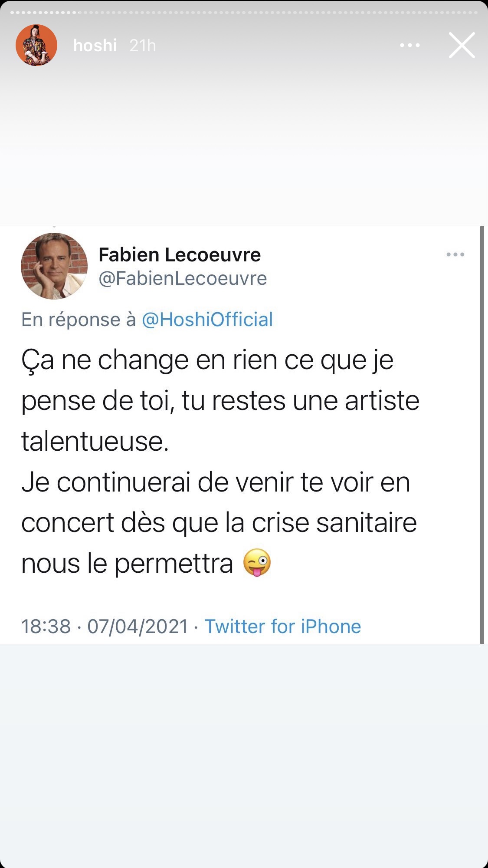Open the @FabienLecoeuvre handle
This screenshot has height=868, width=488.
183,278
